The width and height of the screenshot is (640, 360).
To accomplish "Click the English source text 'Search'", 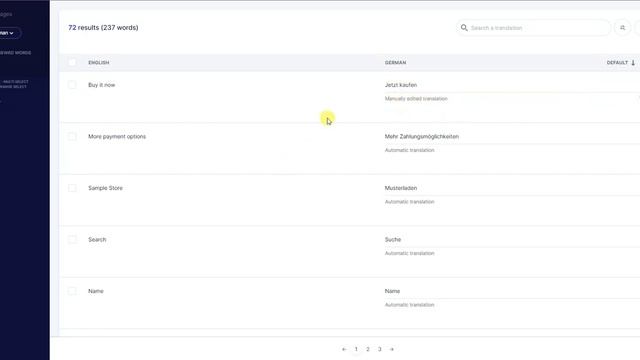I will pyautogui.click(x=97, y=240).
